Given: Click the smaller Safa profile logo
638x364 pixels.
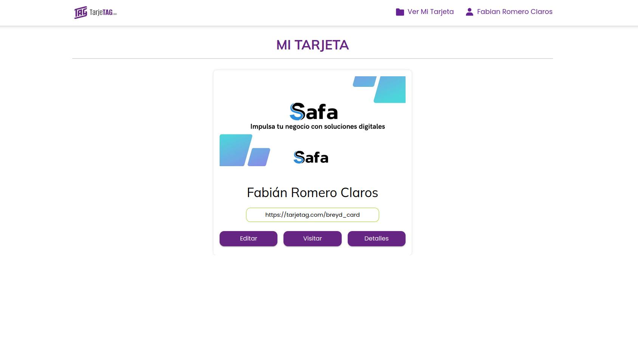Looking at the screenshot, I should pyautogui.click(x=311, y=157).
